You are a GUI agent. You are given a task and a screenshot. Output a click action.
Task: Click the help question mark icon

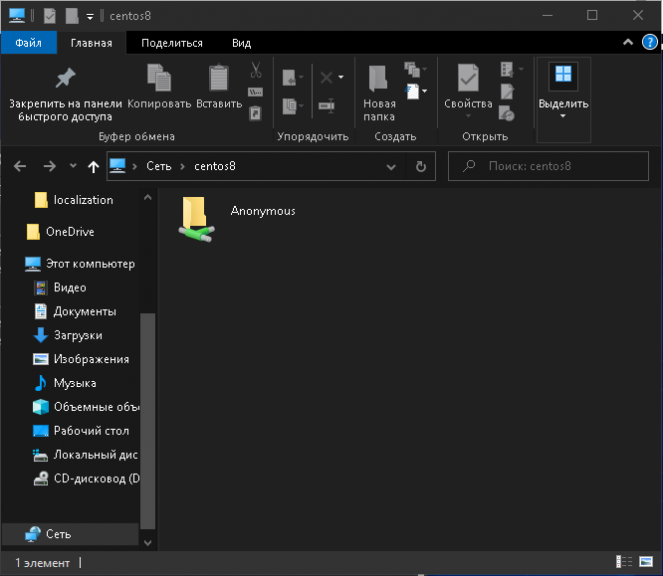pyautogui.click(x=649, y=42)
